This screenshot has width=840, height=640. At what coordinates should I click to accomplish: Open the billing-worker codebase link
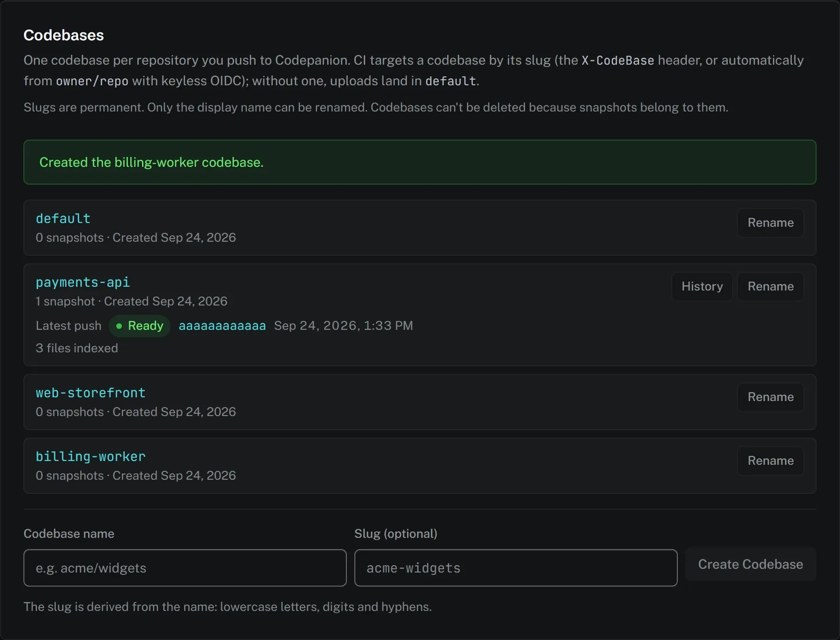click(x=90, y=457)
